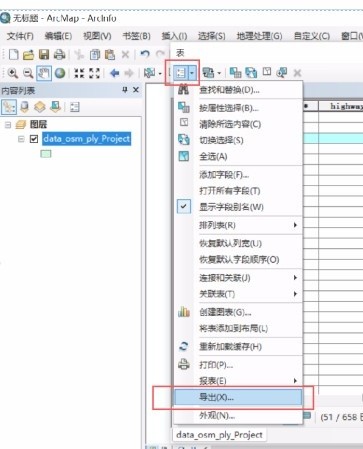Screen dimensions: 363x449
Task: Click the Related Tables toolbar icon
Action: click(x=209, y=73)
